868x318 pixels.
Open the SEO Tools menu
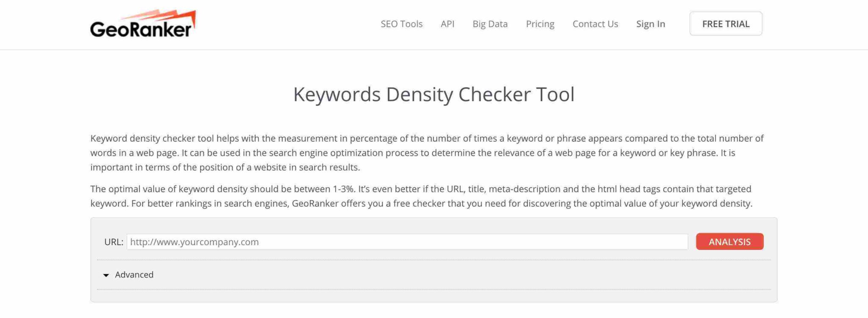coord(401,24)
